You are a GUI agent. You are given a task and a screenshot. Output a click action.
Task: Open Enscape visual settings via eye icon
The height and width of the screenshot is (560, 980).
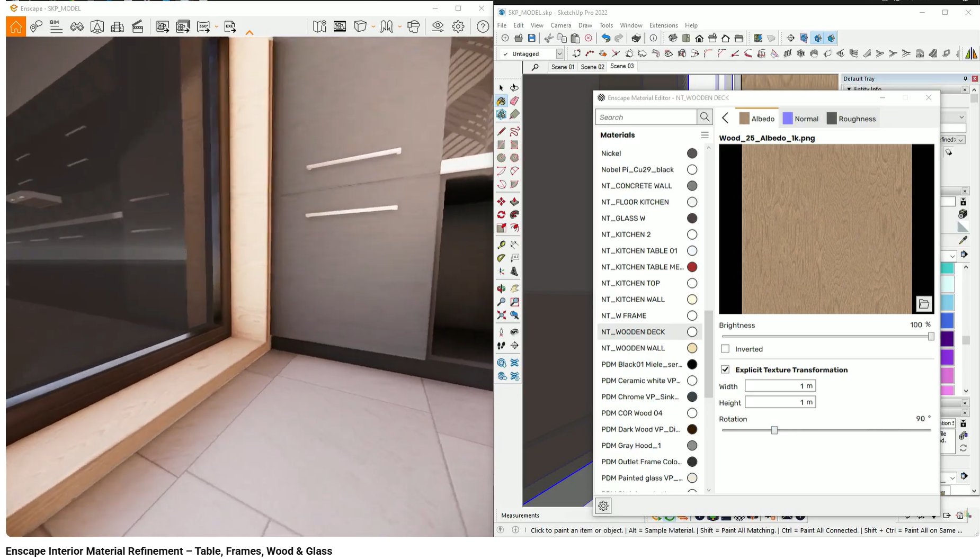pos(437,26)
